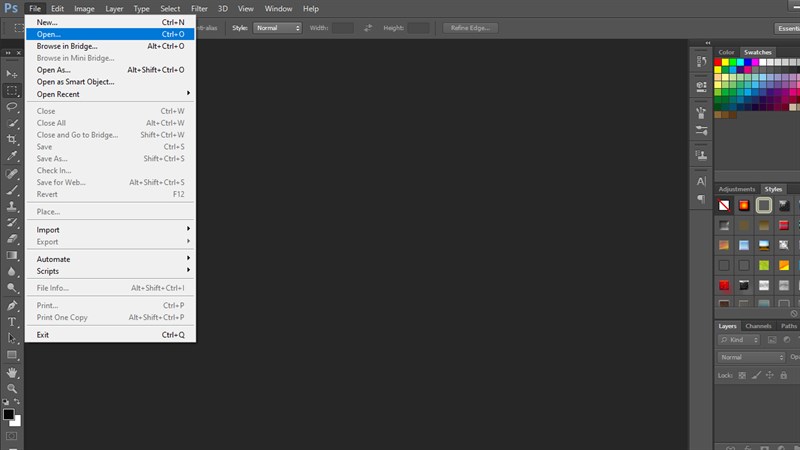
Task: Toggle lock image pixels
Action: (756, 376)
